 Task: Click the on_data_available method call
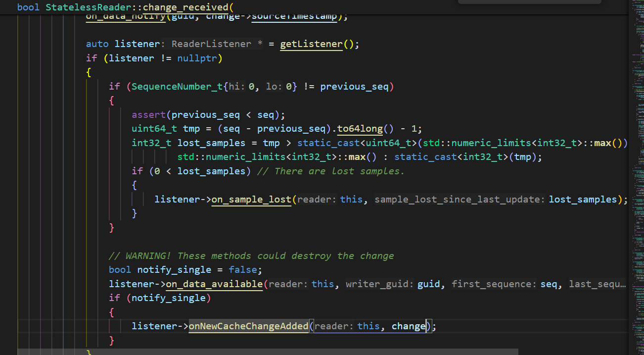(x=214, y=284)
